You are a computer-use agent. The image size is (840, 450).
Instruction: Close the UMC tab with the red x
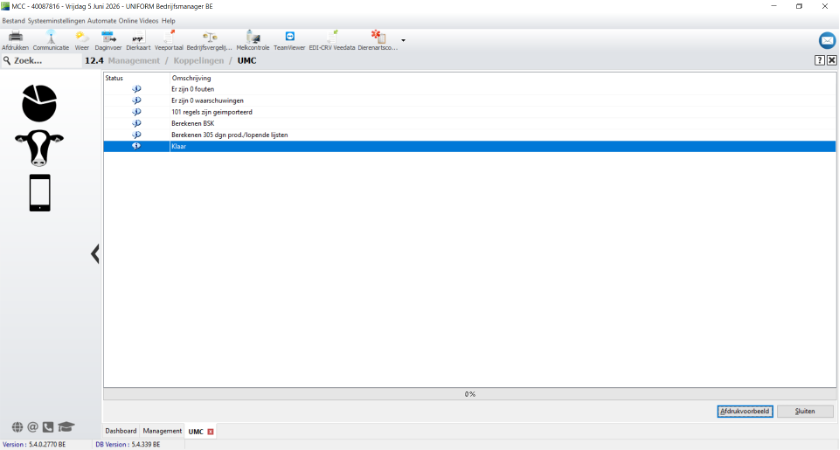211,431
